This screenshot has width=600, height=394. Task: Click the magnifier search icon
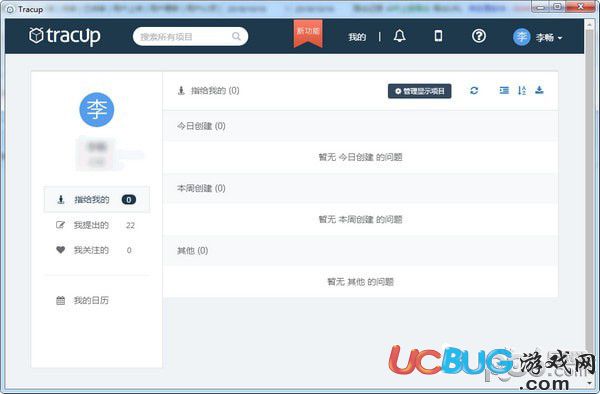coord(236,36)
